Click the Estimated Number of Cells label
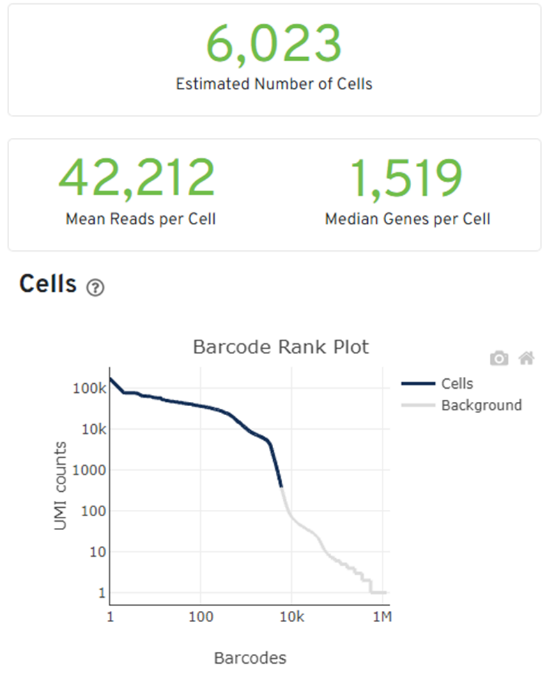The image size is (547, 675). coord(274,84)
